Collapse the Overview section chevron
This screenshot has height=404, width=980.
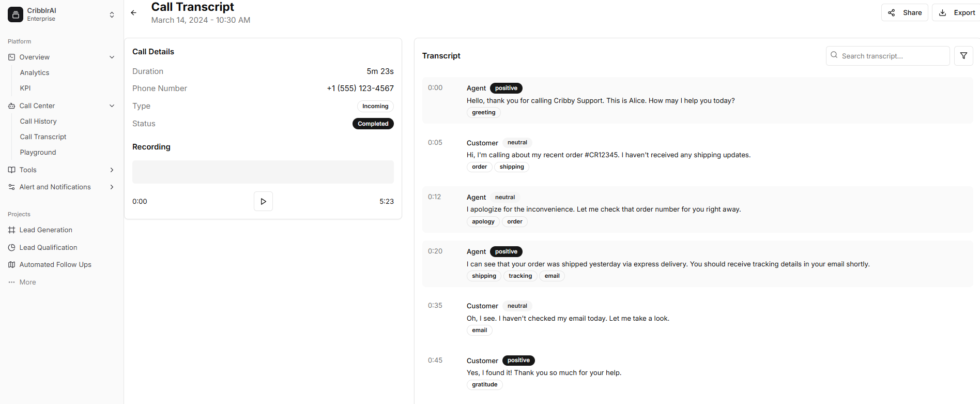[x=112, y=57]
